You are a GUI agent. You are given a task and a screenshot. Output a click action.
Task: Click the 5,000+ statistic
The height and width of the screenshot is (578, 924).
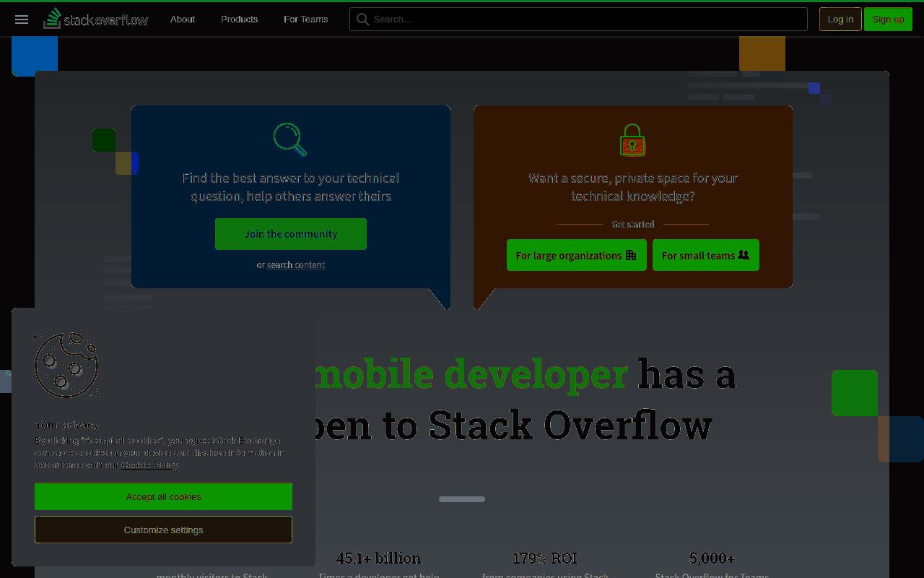point(712,558)
